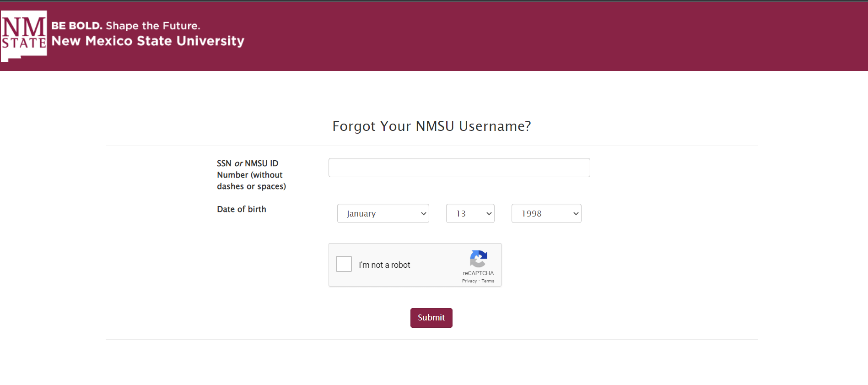
Task: Click the New Mexico State University title
Action: (148, 41)
